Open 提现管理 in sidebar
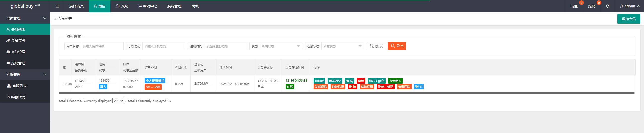The height and width of the screenshot is (133, 644). click(x=25, y=63)
